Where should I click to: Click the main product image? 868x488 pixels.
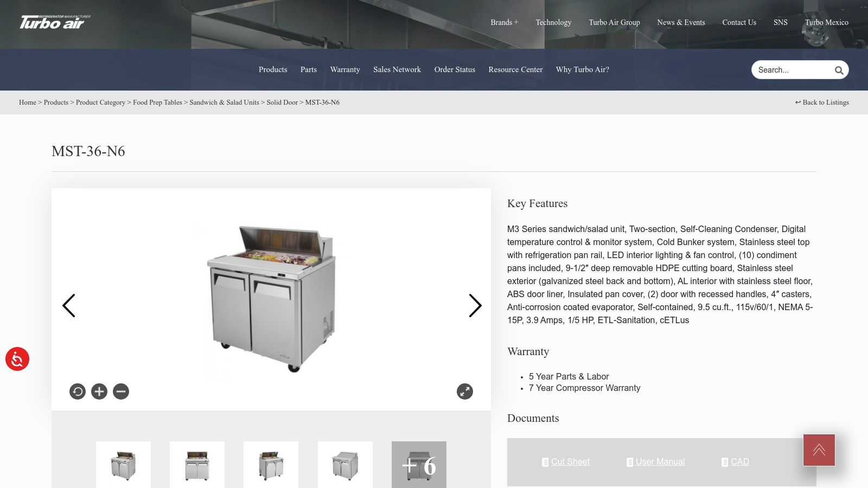(x=271, y=298)
